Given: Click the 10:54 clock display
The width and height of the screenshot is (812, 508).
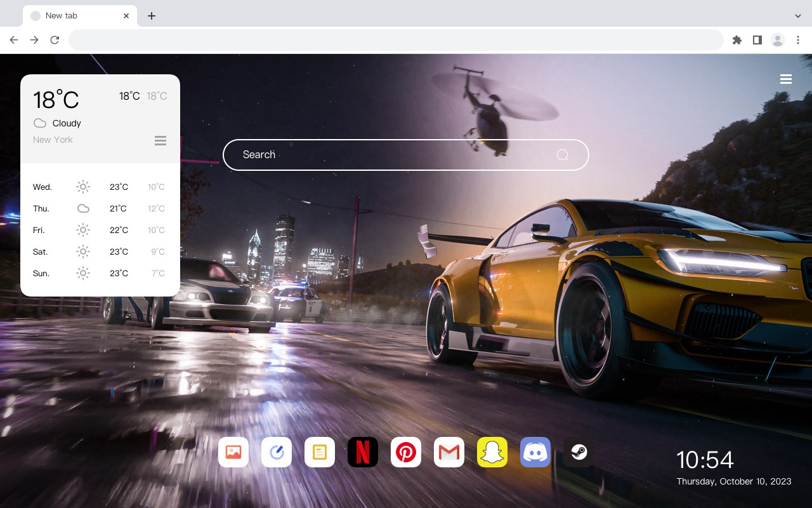Looking at the screenshot, I should (705, 459).
